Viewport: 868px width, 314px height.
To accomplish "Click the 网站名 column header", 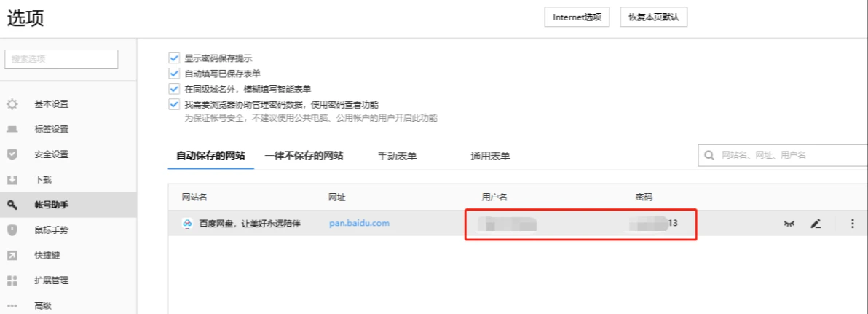I will click(194, 197).
